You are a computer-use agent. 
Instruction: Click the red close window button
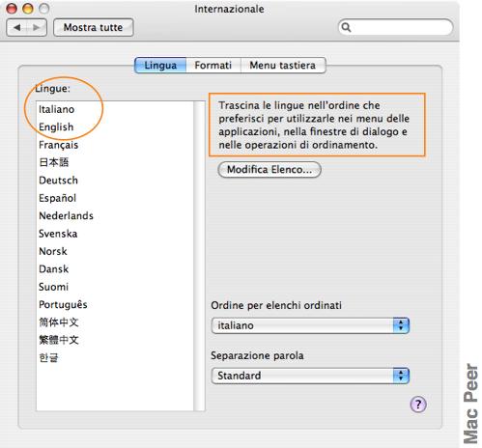coord(12,9)
